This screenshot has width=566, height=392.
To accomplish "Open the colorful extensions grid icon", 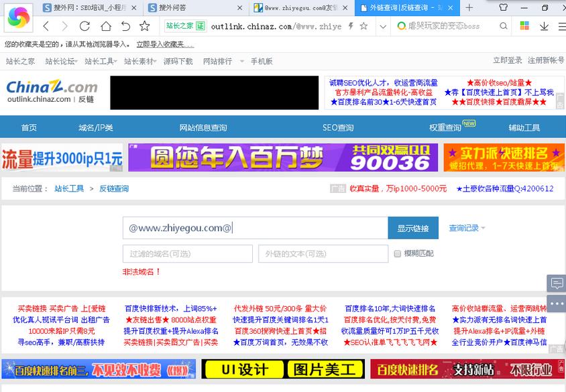I will click(524, 25).
